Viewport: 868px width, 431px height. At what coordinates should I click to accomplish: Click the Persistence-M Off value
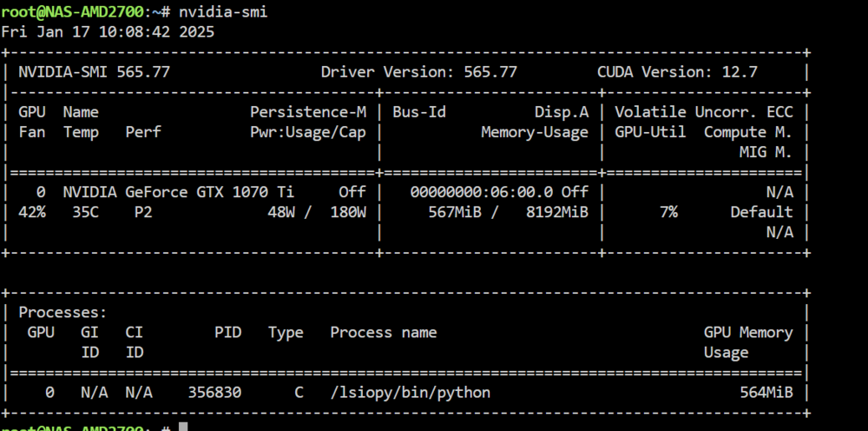[x=352, y=192]
